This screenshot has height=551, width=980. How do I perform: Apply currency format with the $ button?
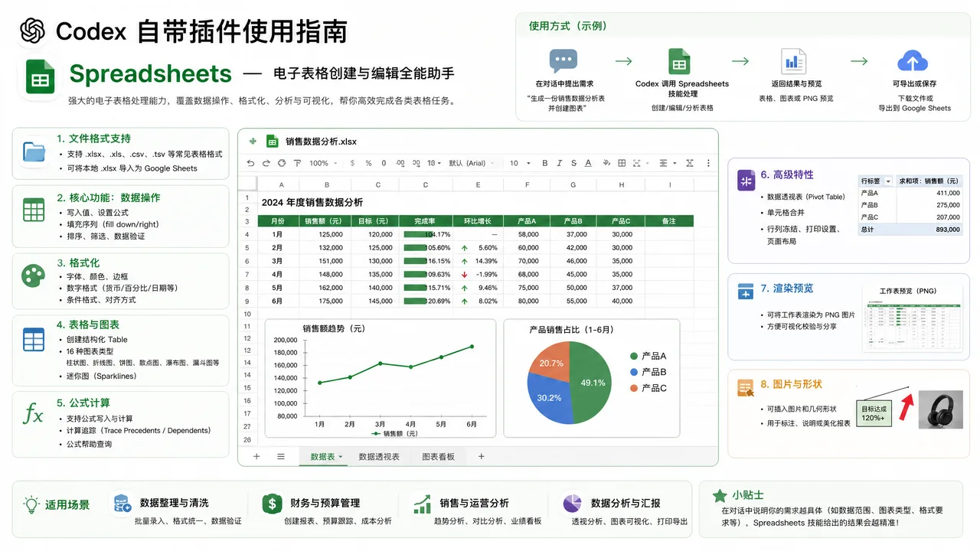coord(352,163)
